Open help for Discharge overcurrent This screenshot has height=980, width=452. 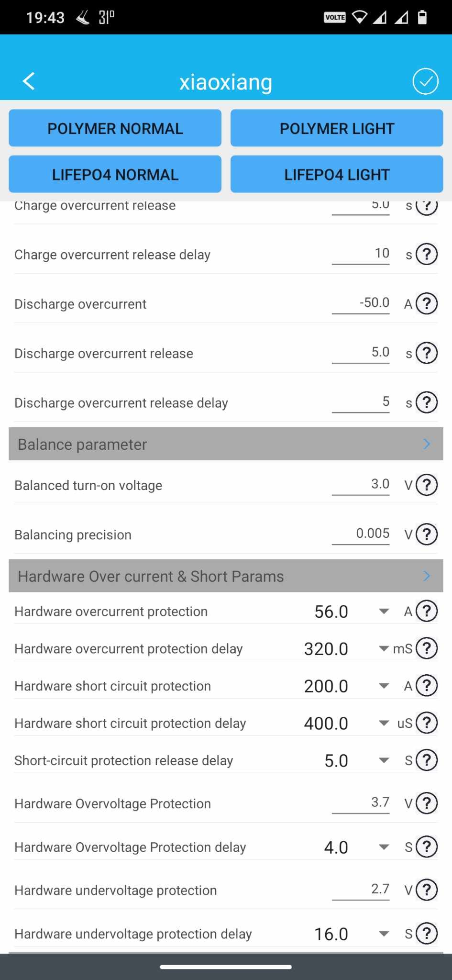(x=427, y=303)
